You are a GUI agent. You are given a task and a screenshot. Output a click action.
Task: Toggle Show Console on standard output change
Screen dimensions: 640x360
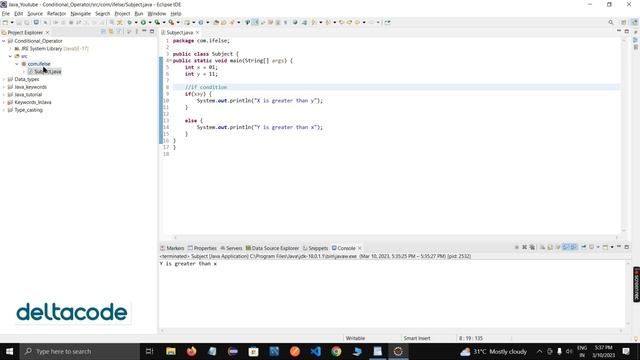tap(566, 247)
